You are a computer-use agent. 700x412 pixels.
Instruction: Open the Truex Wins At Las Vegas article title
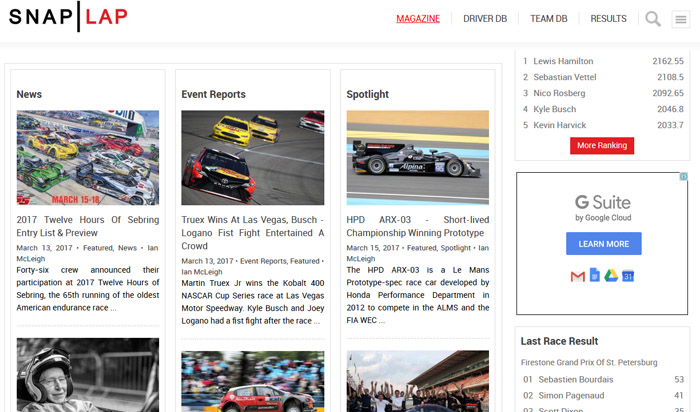tap(253, 233)
